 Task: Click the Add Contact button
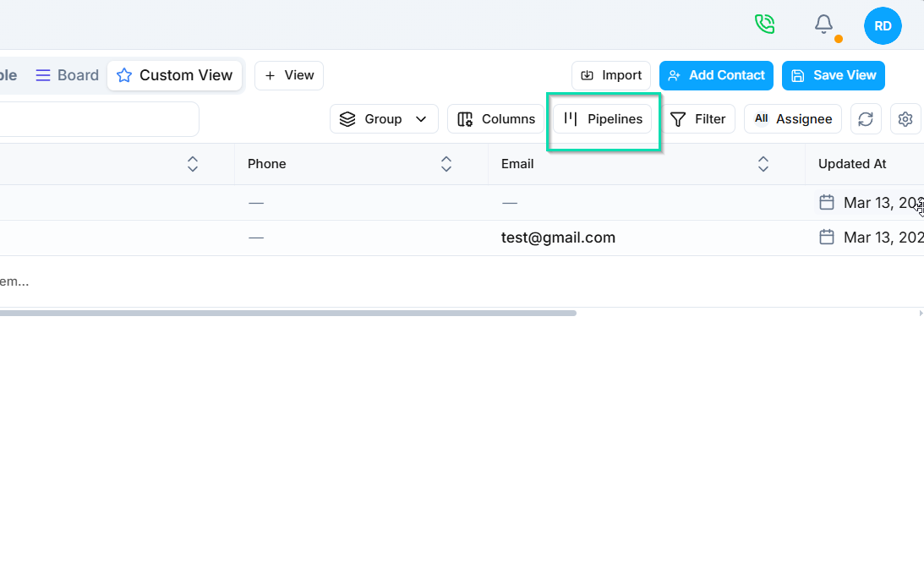[x=716, y=75]
